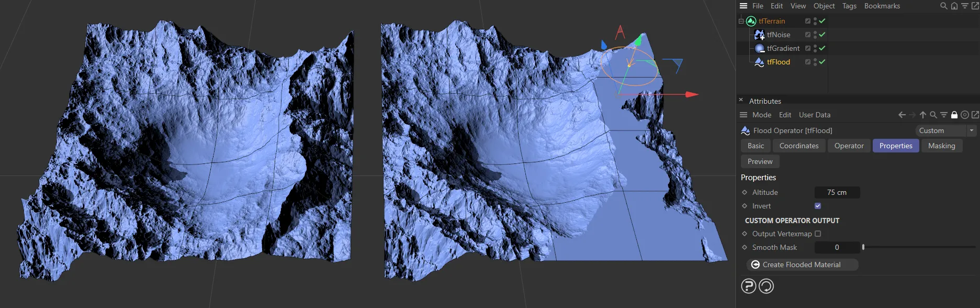Click the Smooth Mask slider handle
980x308 pixels.
[x=863, y=247]
